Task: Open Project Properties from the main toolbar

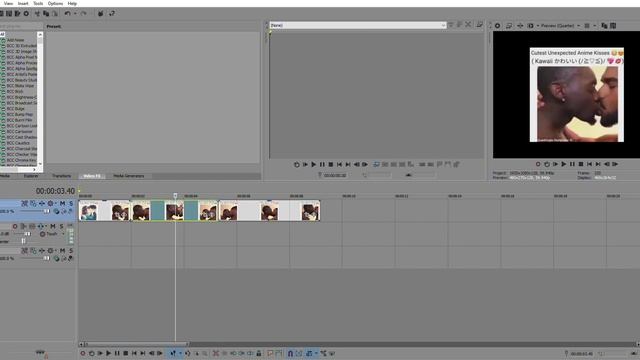Action: click(x=26, y=13)
